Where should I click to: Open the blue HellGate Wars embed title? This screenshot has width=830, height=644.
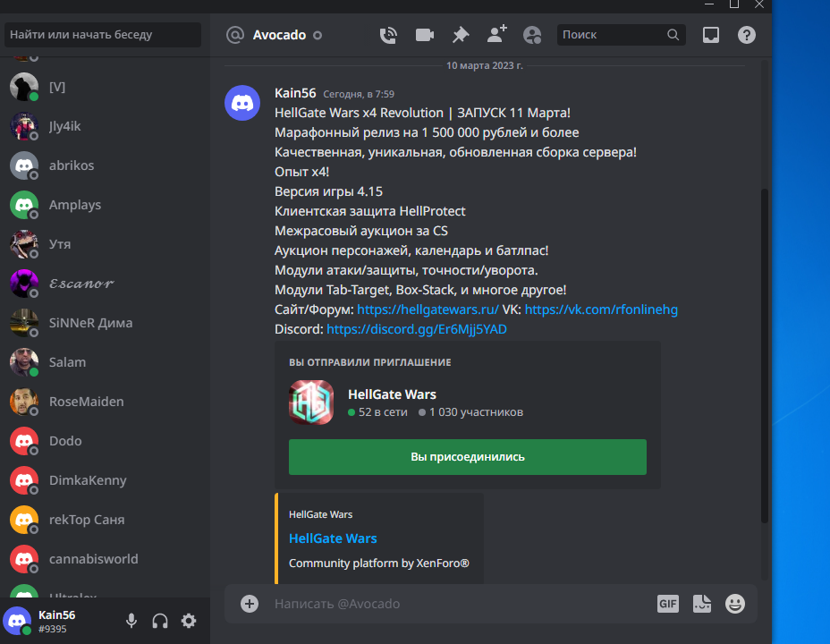[x=333, y=538]
